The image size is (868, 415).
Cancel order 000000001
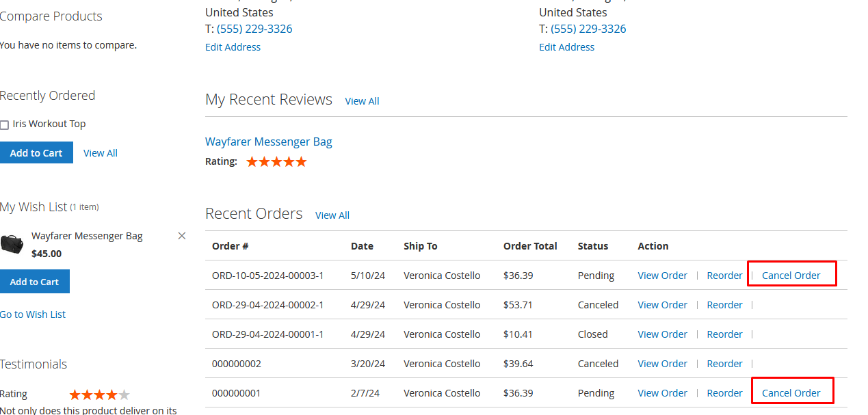tap(791, 393)
